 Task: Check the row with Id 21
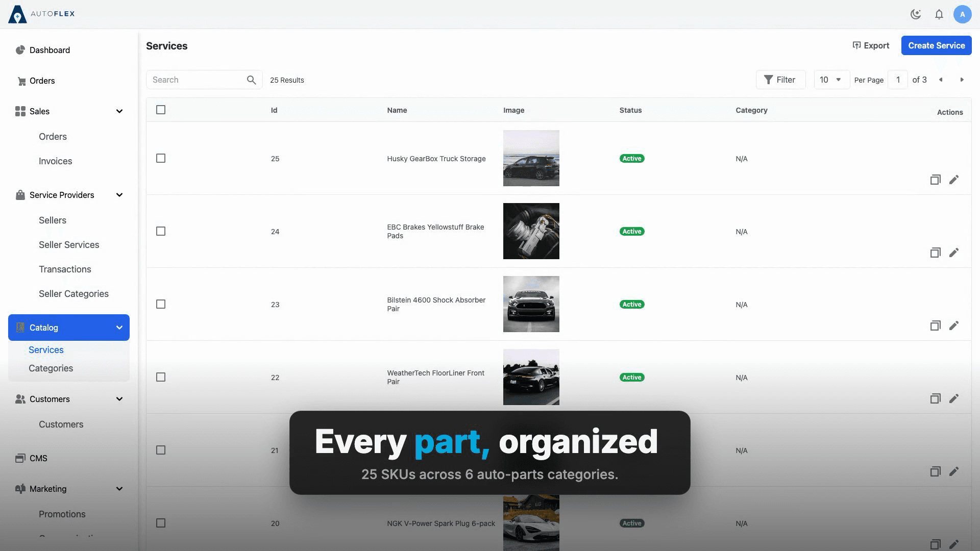tap(161, 450)
